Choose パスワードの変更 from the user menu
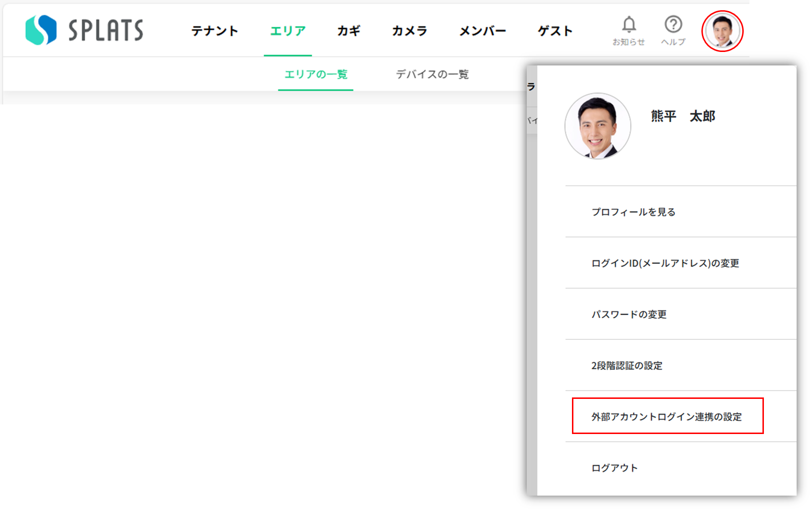 click(x=629, y=314)
